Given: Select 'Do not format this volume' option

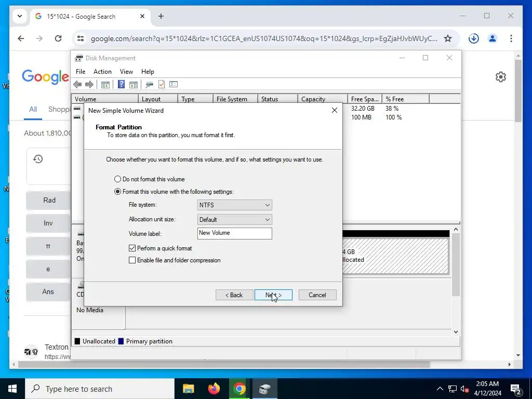Looking at the screenshot, I should point(150,179).
